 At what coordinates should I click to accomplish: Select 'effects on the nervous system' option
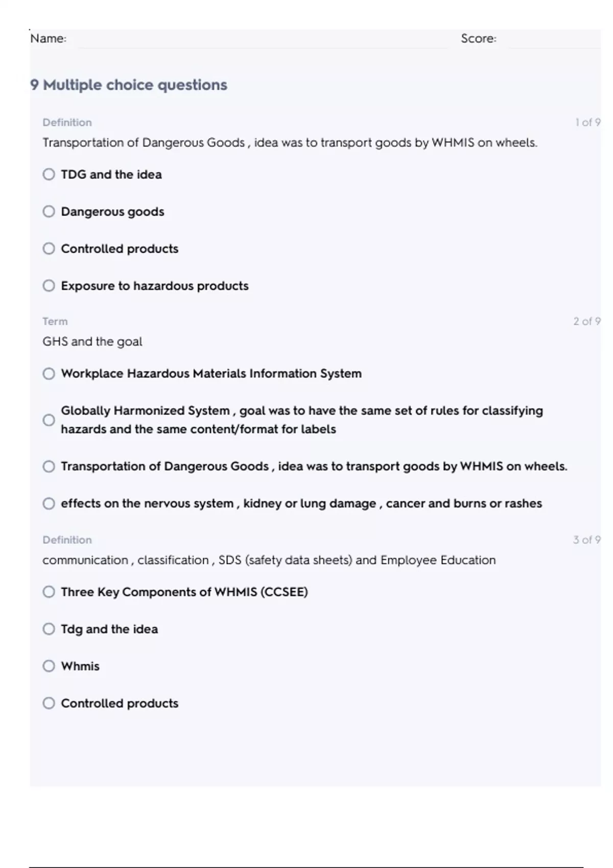(49, 503)
